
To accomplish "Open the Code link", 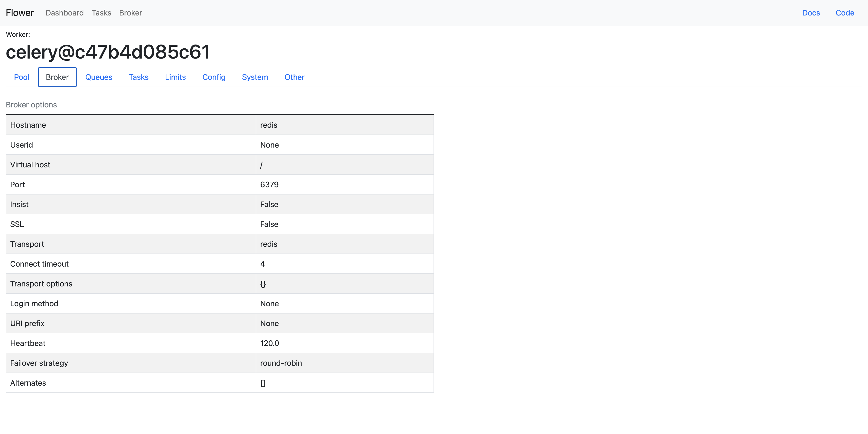I will click(x=845, y=13).
